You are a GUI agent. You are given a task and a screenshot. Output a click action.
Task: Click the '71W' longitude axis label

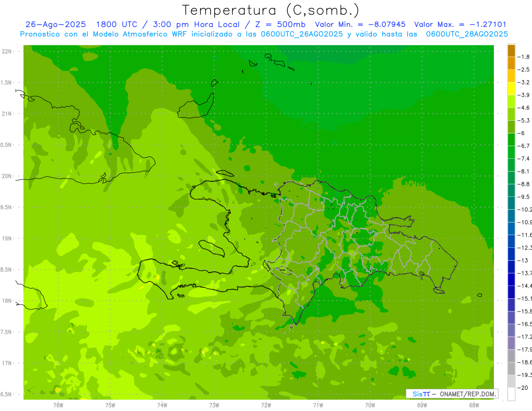318,405
